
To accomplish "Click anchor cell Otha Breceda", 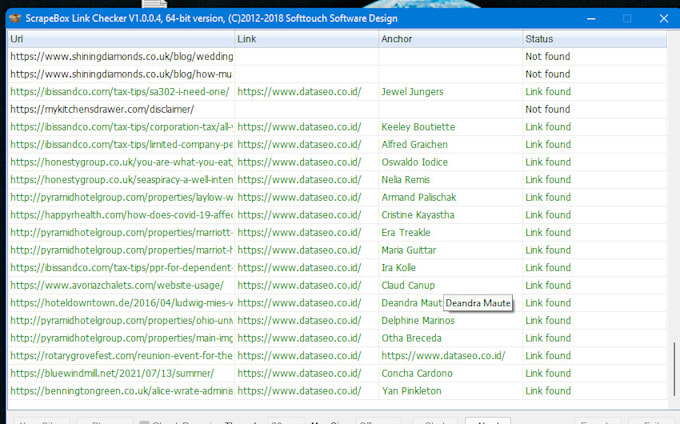I will coord(412,338).
